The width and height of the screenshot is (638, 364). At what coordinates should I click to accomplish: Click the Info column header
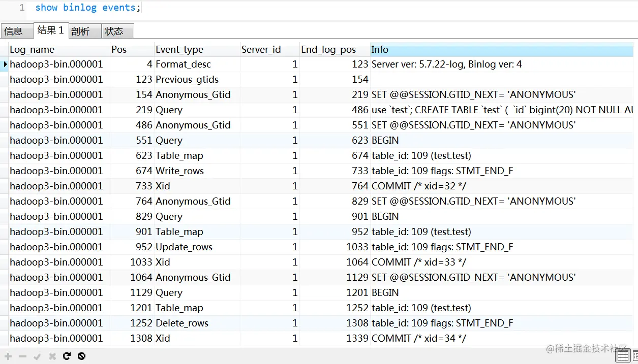click(502, 49)
